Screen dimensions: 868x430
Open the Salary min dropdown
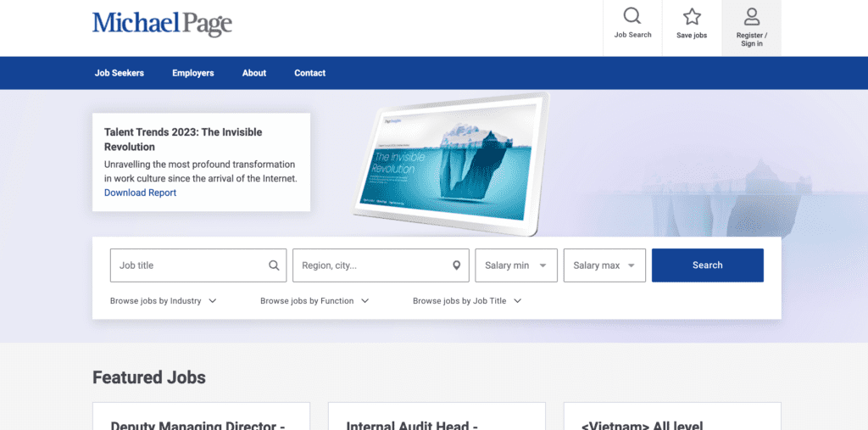click(x=516, y=265)
